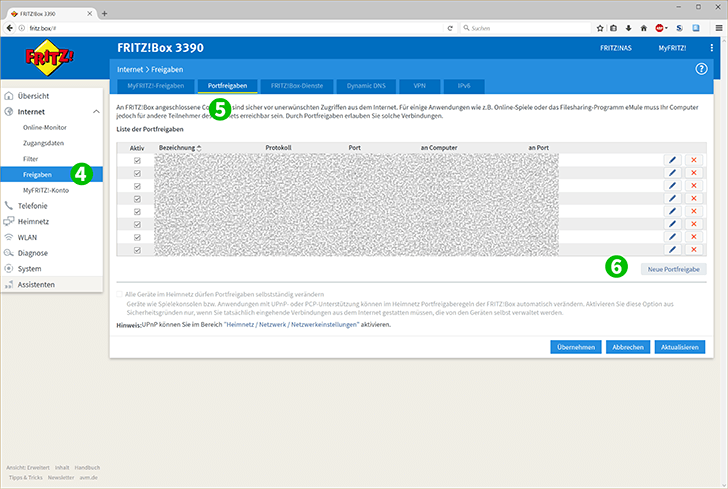Open the browser hamburger menu
The height and width of the screenshot is (489, 728).
pos(719,28)
